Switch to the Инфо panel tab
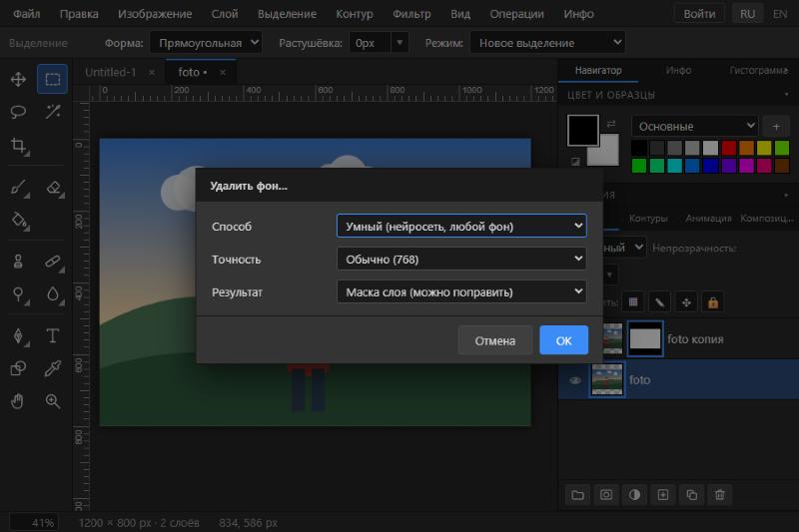Viewport: 799px width, 532px height. (x=678, y=70)
